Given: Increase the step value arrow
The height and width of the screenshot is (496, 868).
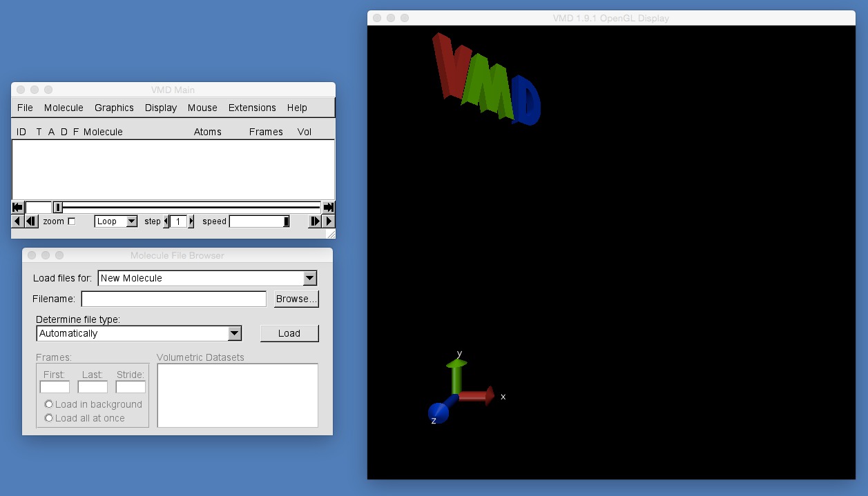Looking at the screenshot, I should 191,221.
